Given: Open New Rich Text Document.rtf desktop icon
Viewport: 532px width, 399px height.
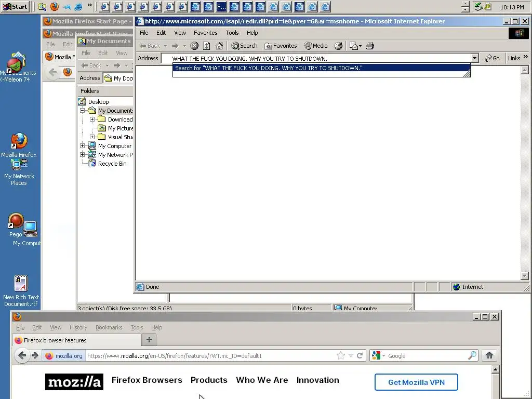Looking at the screenshot, I should (21, 291).
